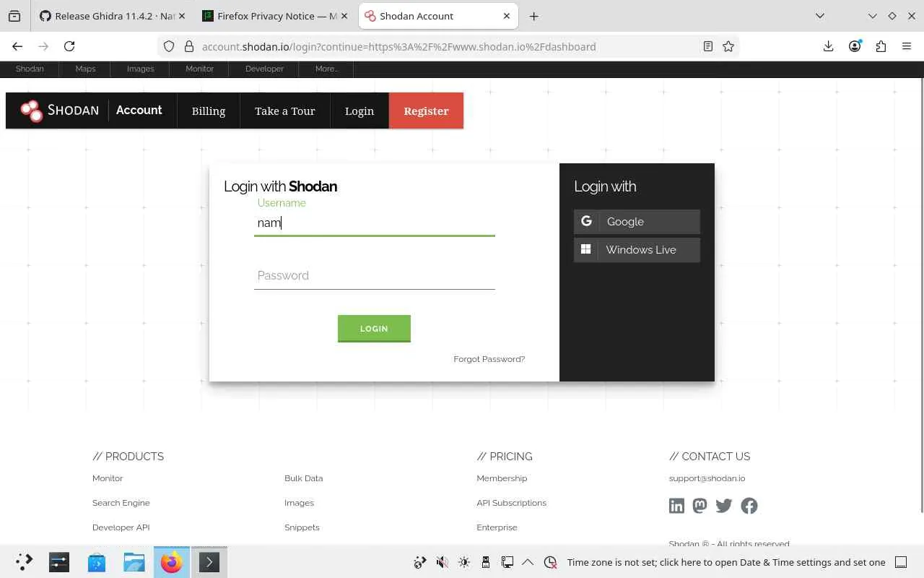Open the list all tabs dropdown
The width and height of the screenshot is (924, 578).
pyautogui.click(x=820, y=16)
